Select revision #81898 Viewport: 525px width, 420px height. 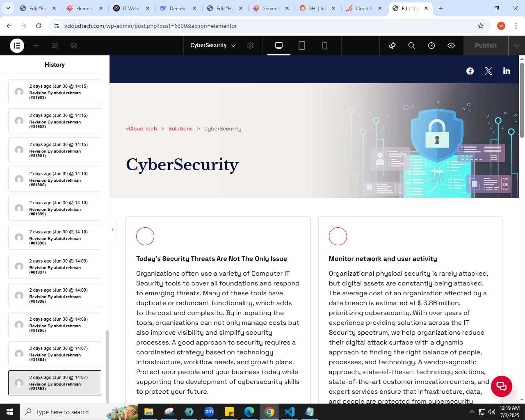pyautogui.click(x=55, y=237)
